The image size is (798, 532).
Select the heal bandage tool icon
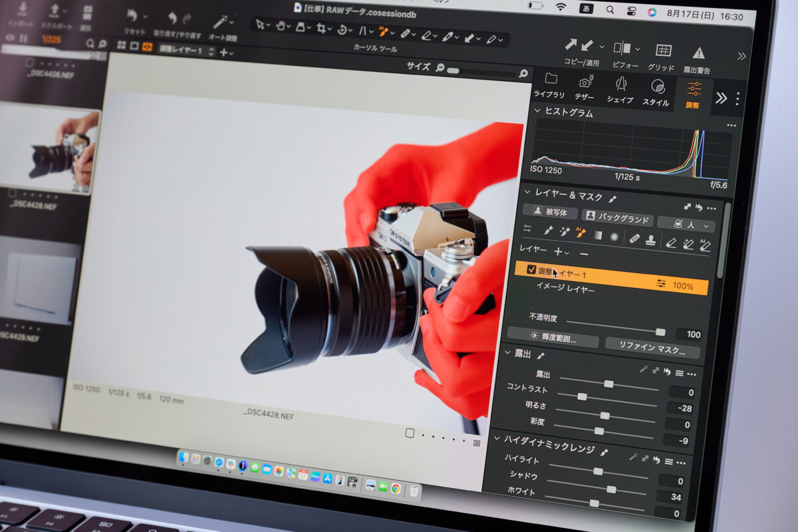tap(634, 238)
